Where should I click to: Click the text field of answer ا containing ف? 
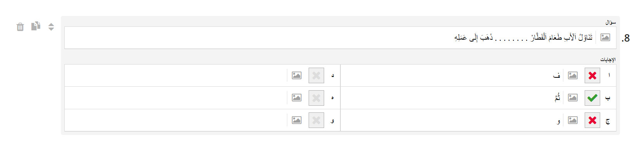(451, 75)
